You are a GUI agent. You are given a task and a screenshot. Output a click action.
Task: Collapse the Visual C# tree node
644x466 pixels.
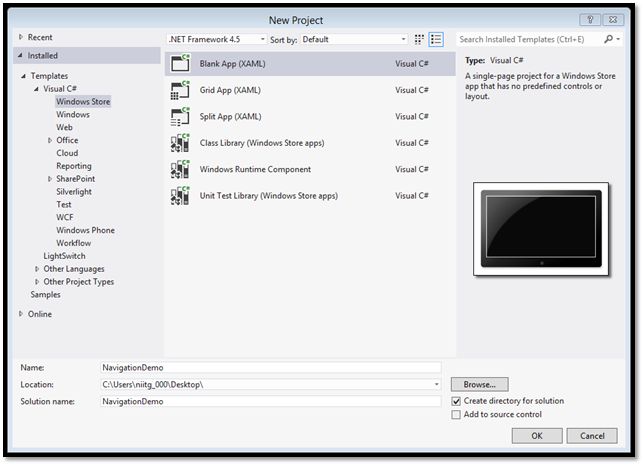click(x=36, y=89)
